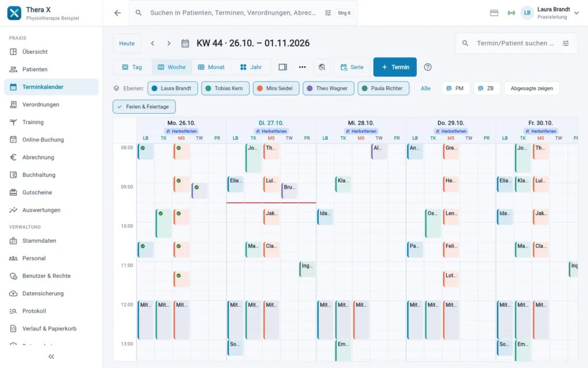Go to next week arrow
This screenshot has width=588, height=368.
pos(169,43)
